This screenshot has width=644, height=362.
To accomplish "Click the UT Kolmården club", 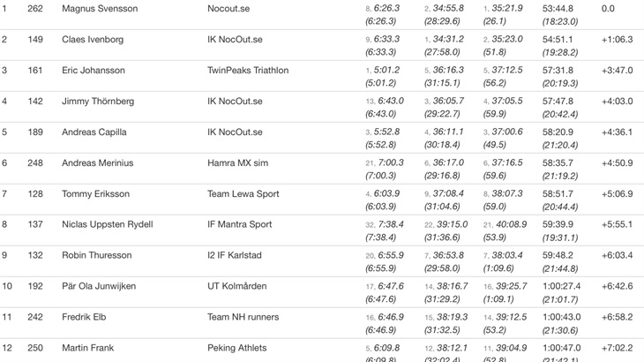I will coord(236,287).
